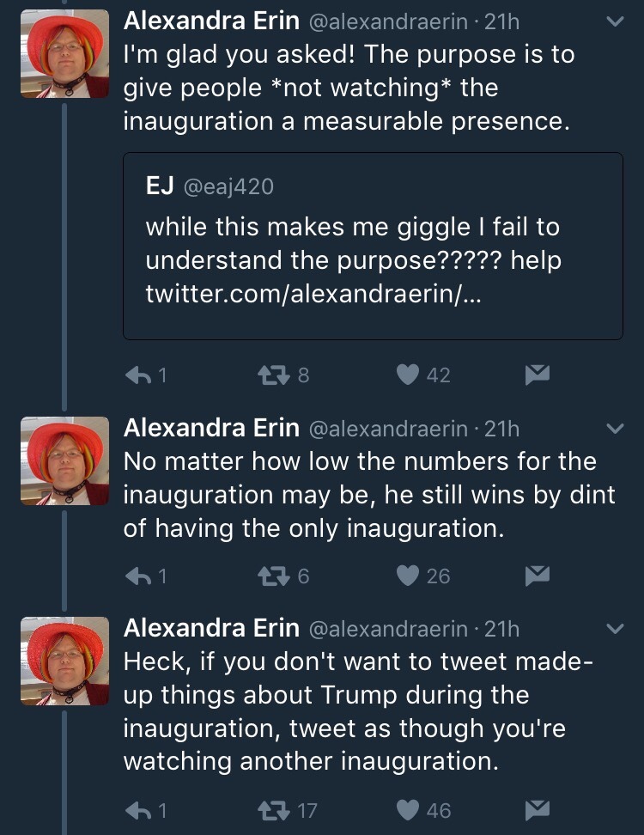Share "No matter how low" tweet by direct message
This screenshot has width=644, height=835.
[x=537, y=576]
